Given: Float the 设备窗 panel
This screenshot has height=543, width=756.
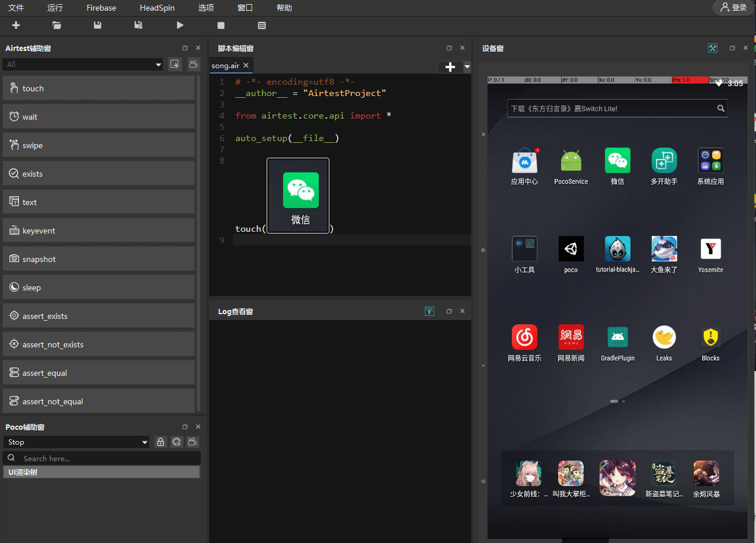Looking at the screenshot, I should [x=732, y=48].
